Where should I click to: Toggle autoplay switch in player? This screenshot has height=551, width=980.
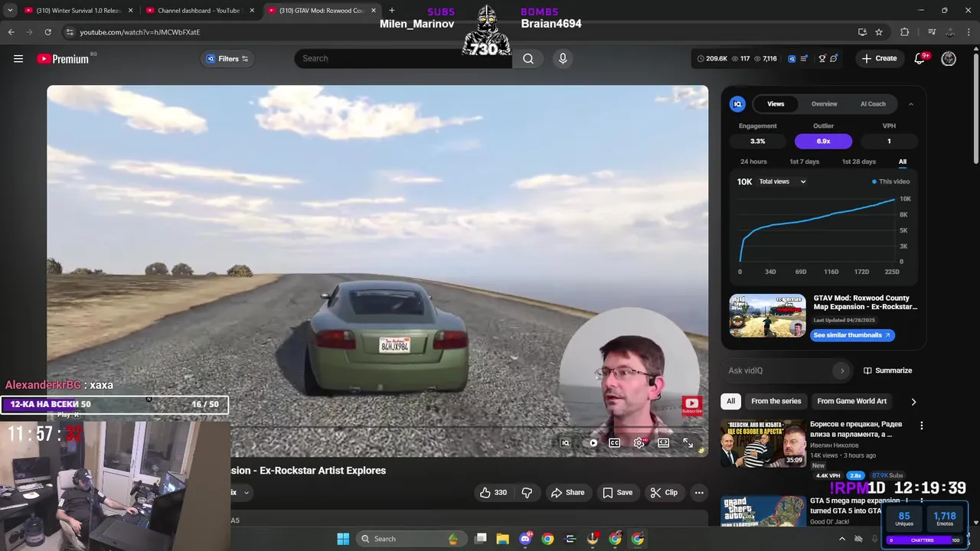[592, 442]
